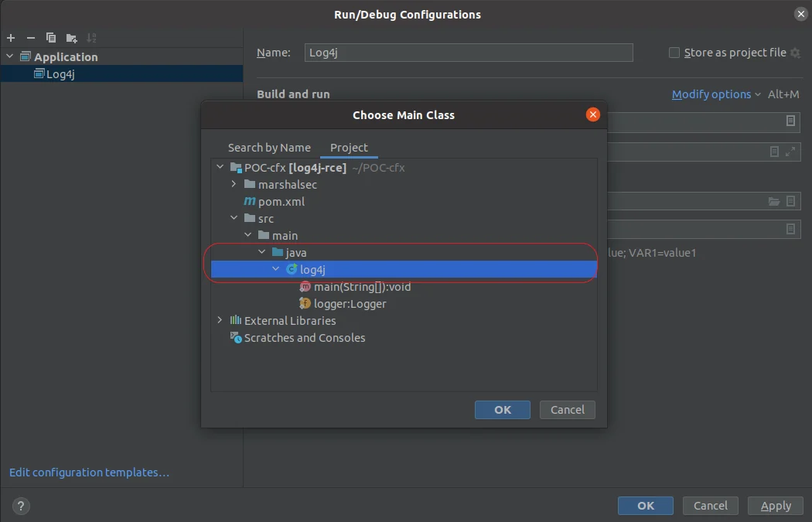812x522 pixels.
Task: Collapse the Application node in left tree
Action: 10,56
